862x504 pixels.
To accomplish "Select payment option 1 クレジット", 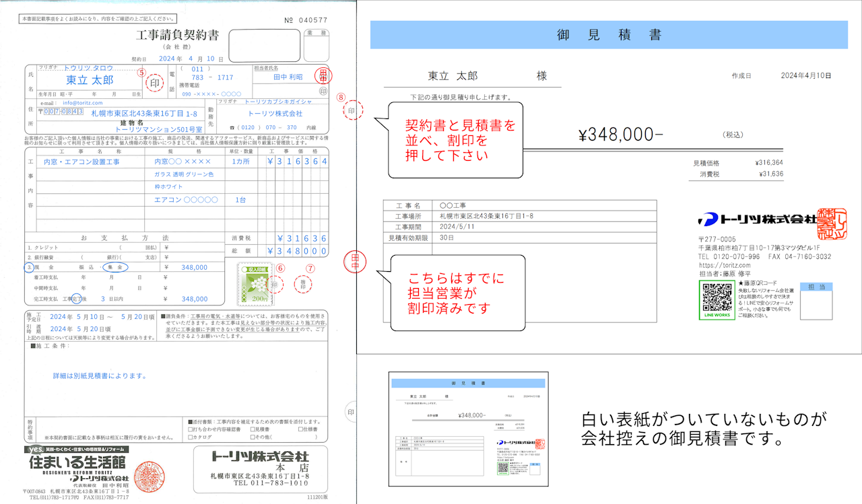I will [44, 247].
